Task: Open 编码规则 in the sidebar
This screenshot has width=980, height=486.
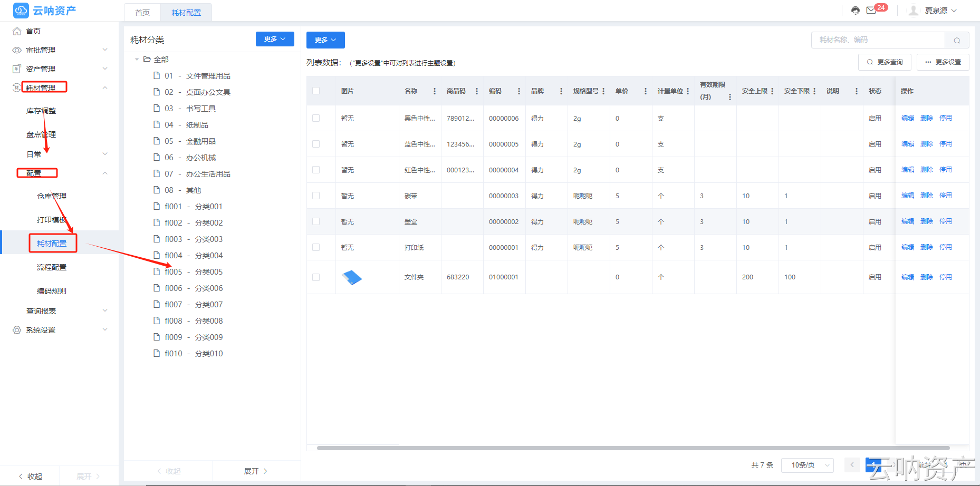Action: (52, 291)
